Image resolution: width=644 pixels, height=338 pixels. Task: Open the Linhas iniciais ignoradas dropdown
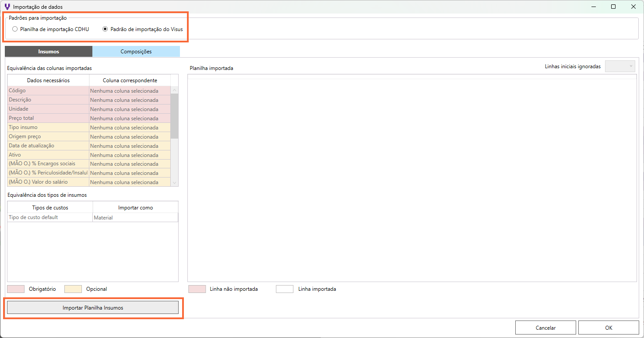pyautogui.click(x=619, y=66)
